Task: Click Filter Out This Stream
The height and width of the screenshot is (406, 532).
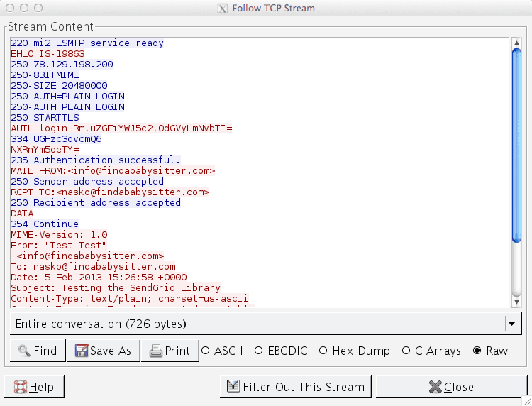Action: tap(296, 387)
